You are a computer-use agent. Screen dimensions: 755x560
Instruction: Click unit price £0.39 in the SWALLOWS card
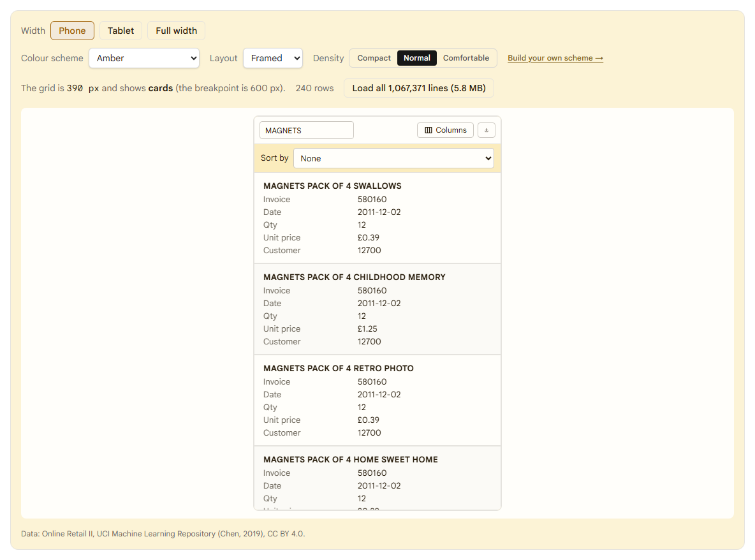tap(369, 238)
